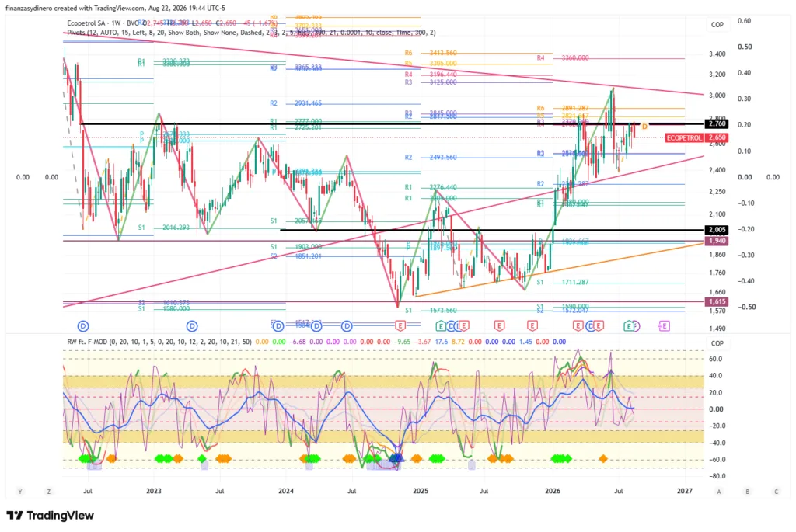Click the B button at bottom right

tap(747, 492)
